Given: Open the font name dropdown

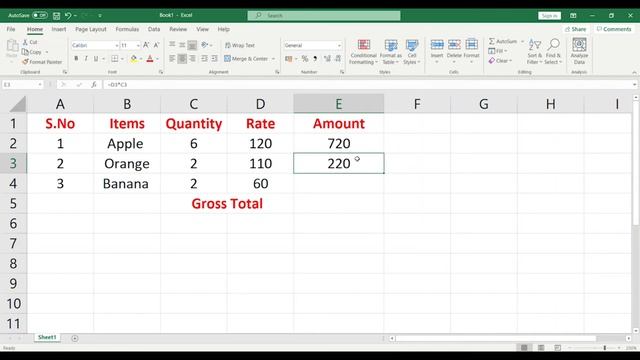Looking at the screenshot, I should coord(116,45).
